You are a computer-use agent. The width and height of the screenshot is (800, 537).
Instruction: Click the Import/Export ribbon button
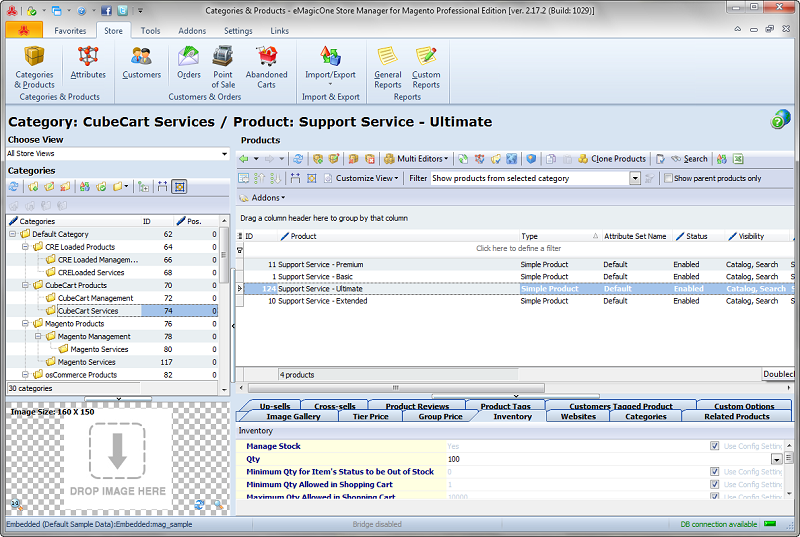pyautogui.click(x=330, y=67)
